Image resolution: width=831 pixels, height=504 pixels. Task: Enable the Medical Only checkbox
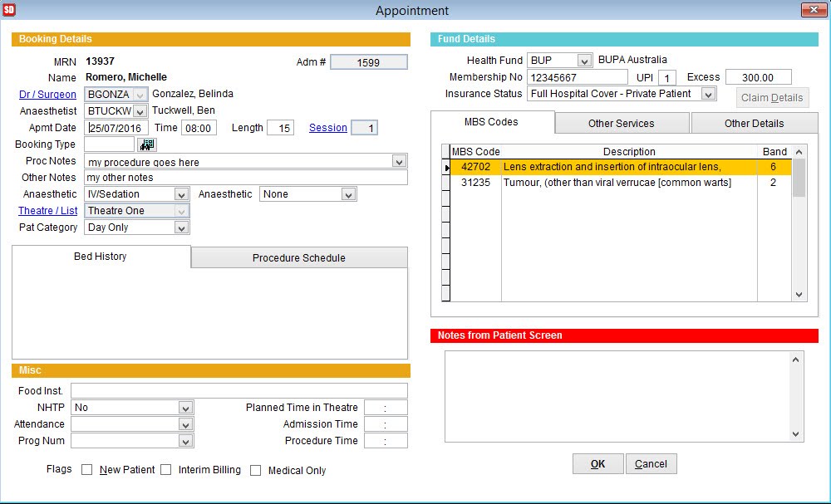(x=255, y=470)
